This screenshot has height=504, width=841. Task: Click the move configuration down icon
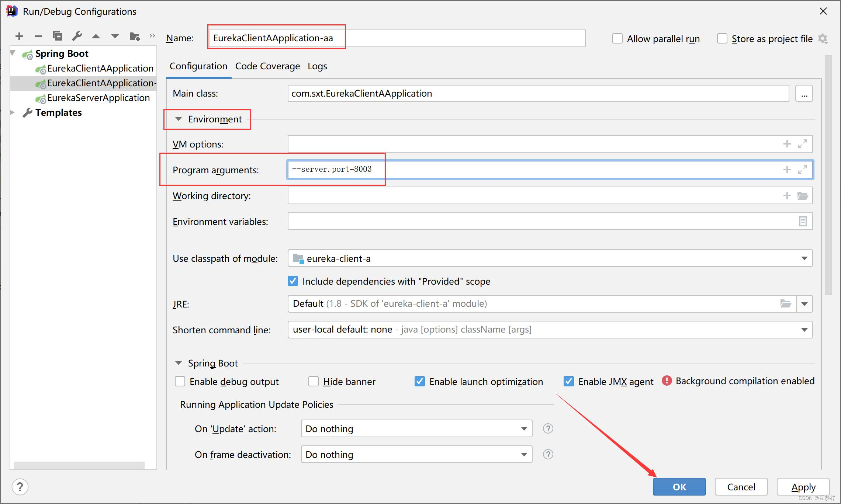(x=115, y=37)
